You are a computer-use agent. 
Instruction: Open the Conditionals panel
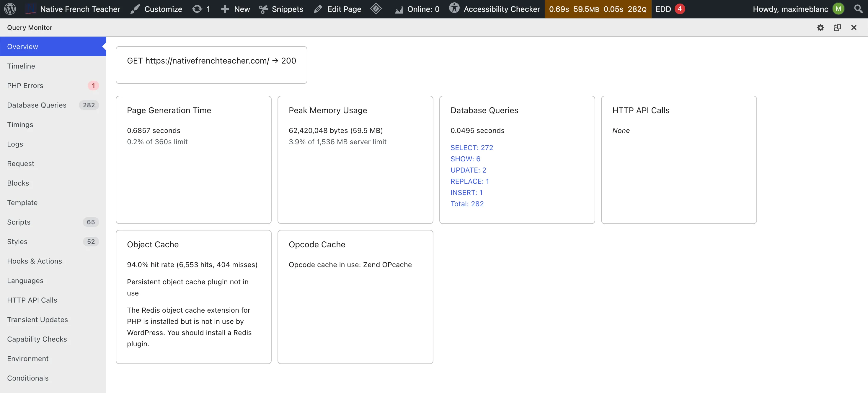[53, 379]
